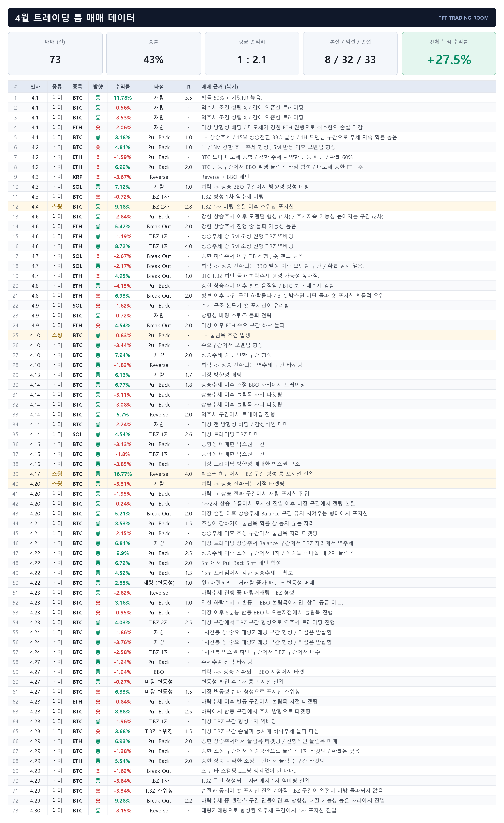Click the 수익률 column header
The image size is (504, 823).
tap(123, 87)
